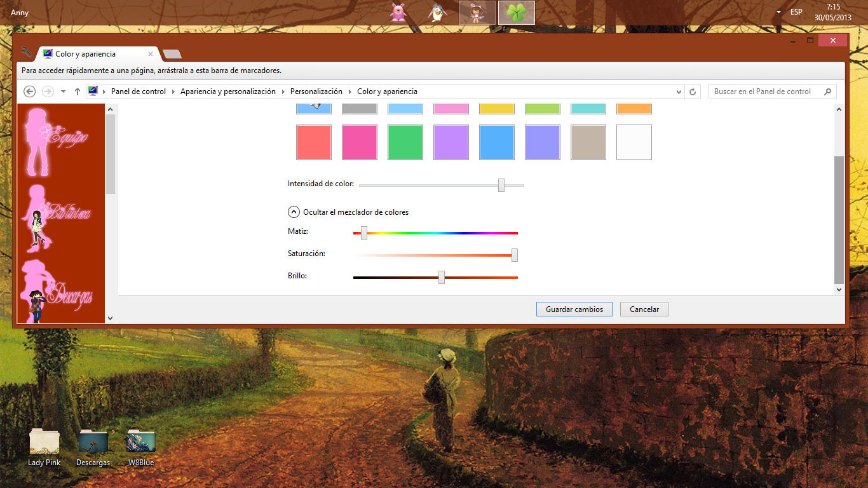Select the Color y apariencia tab
Image resolution: width=868 pixels, height=488 pixels.
[97, 54]
